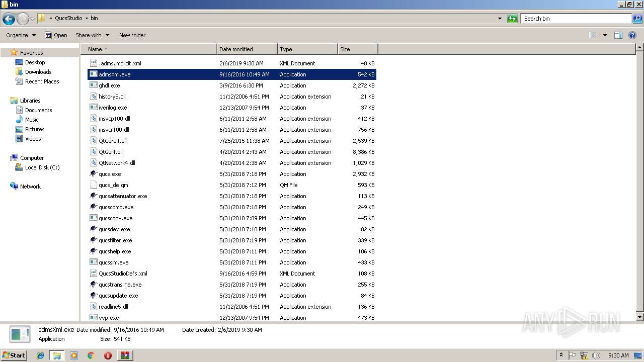Click the file list scrollbar down arrow
644x362 pixels.
pos(639,317)
